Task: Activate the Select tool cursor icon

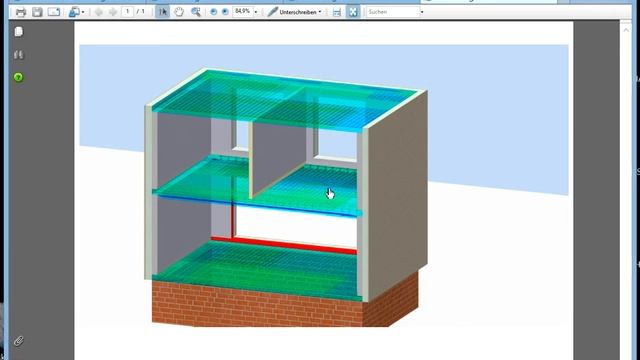Action: click(162, 12)
